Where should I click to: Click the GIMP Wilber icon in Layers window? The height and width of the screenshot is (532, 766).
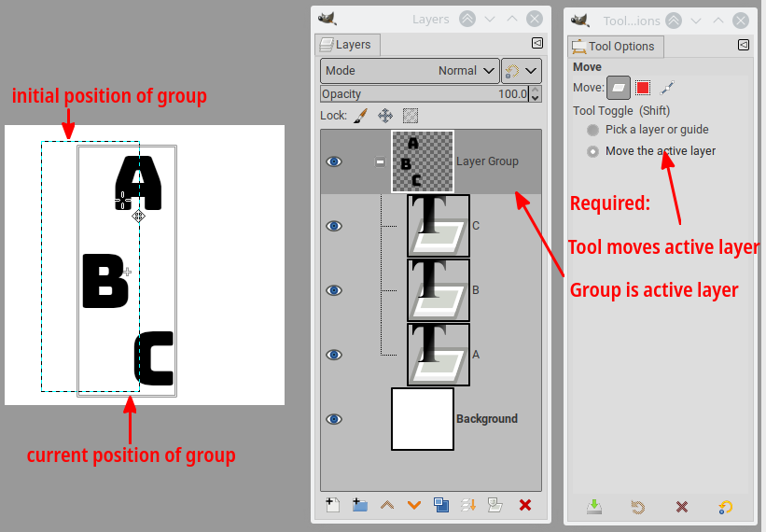pos(327,19)
